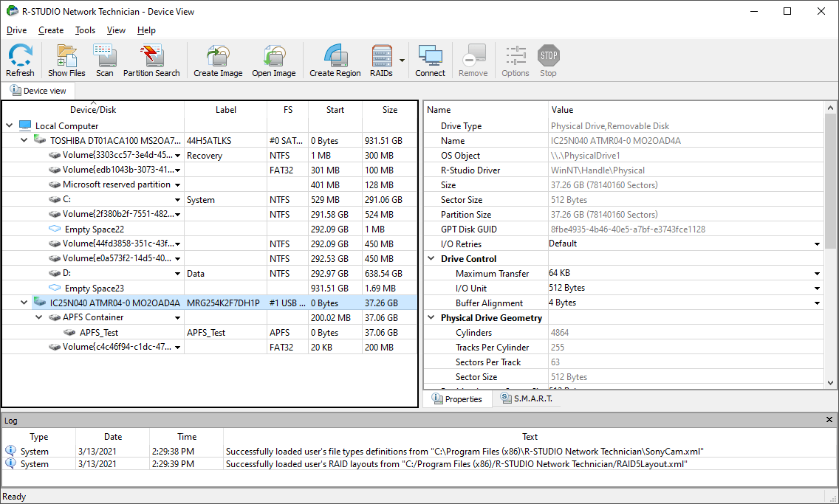Viewport: 839px width, 504px height.
Task: Open the Help menu
Action: pos(146,30)
